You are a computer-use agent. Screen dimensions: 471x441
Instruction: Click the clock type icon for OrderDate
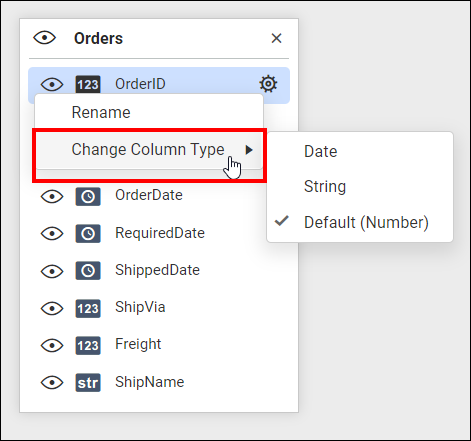(88, 197)
